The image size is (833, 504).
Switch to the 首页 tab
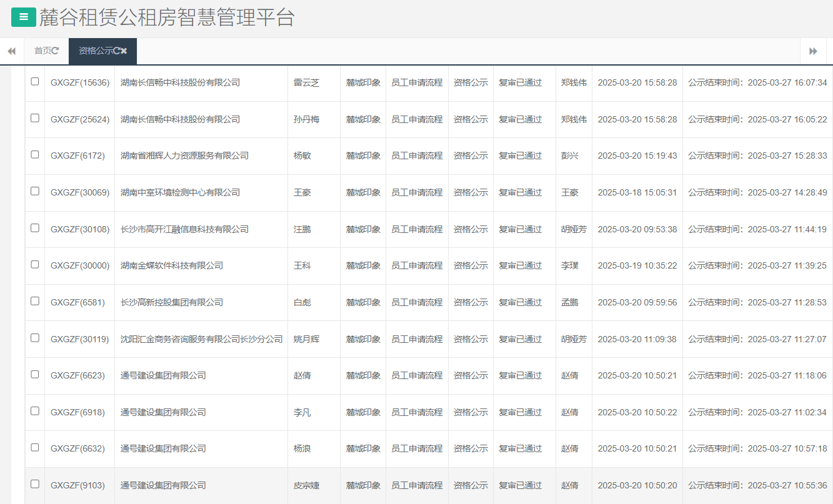[x=42, y=51]
